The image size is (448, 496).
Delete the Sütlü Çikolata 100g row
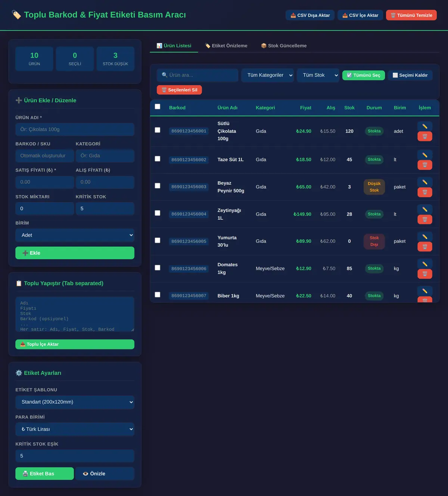point(425,136)
